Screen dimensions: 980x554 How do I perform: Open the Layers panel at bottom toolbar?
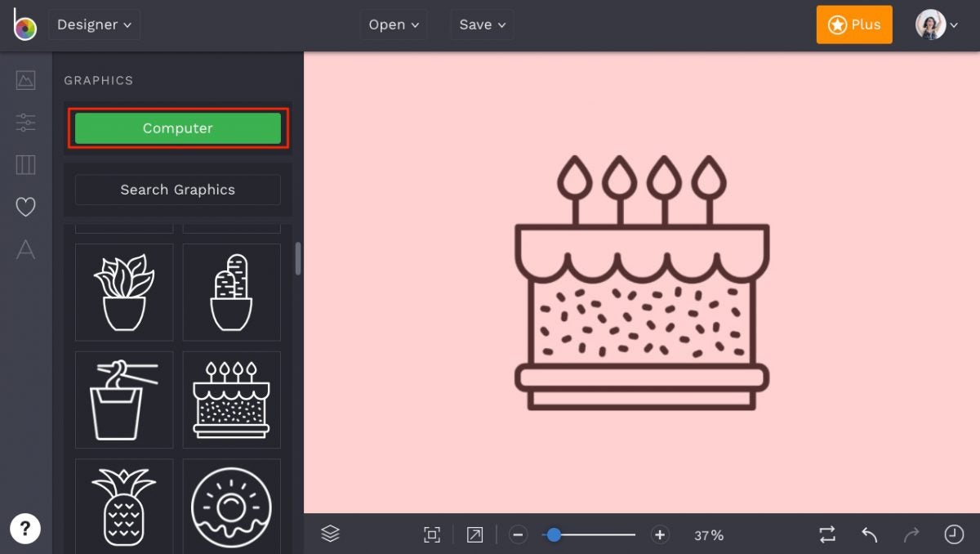(x=330, y=534)
